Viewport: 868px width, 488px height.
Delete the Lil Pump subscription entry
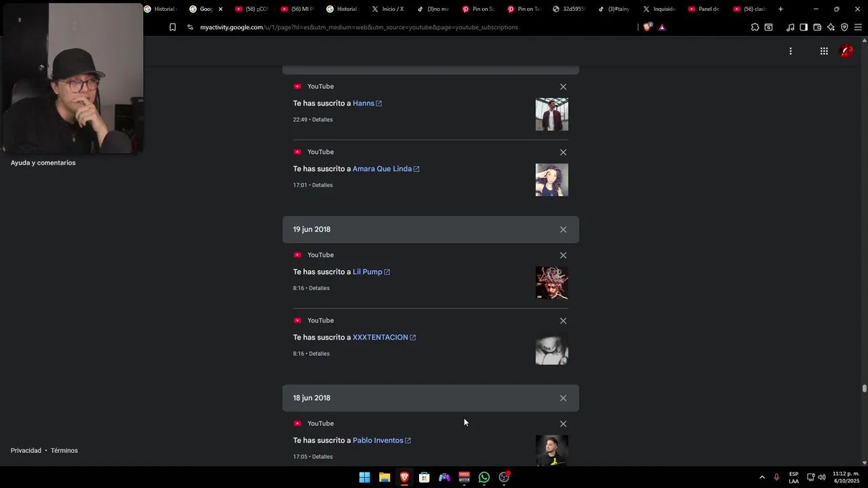[563, 256]
